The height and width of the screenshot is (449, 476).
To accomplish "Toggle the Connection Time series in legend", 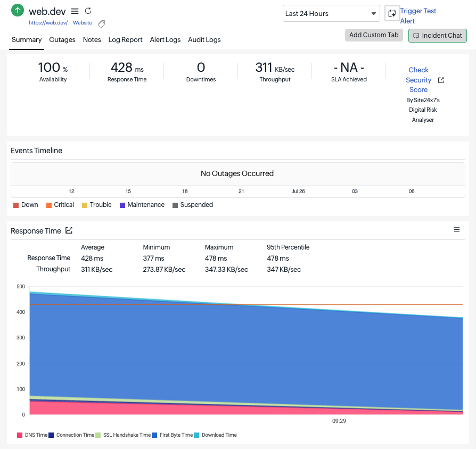I will (71, 435).
